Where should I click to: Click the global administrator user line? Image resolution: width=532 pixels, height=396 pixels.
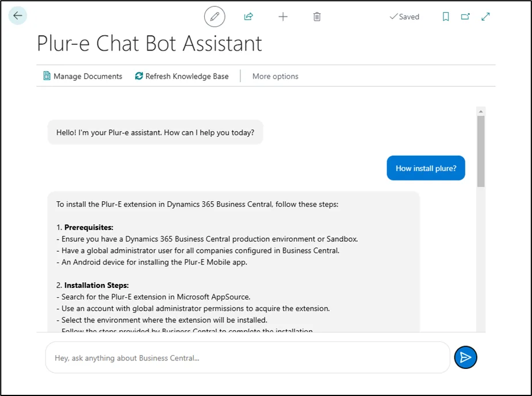pyautogui.click(x=198, y=251)
